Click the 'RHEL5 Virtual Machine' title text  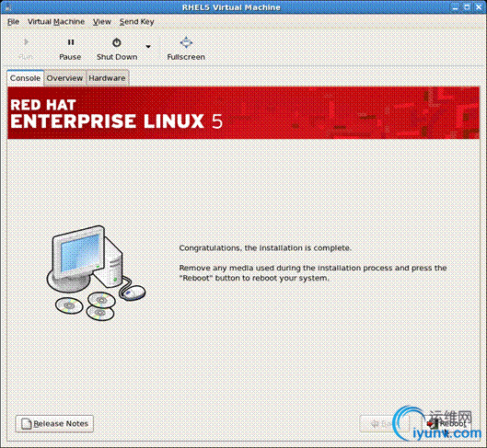[231, 7]
